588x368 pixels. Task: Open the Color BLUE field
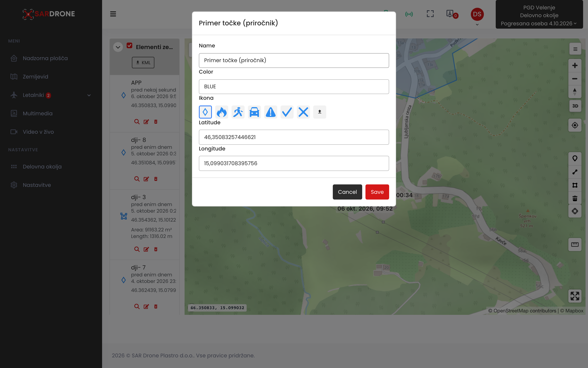pos(294,87)
